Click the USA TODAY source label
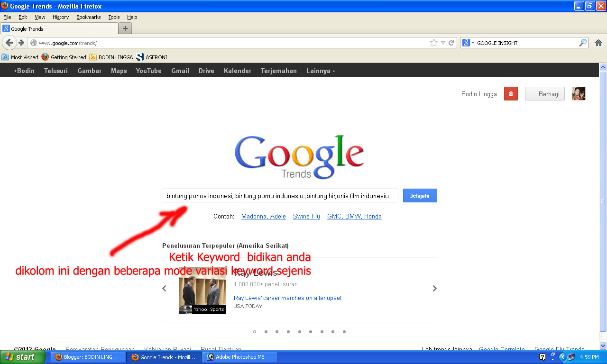607x364 pixels. click(x=248, y=306)
